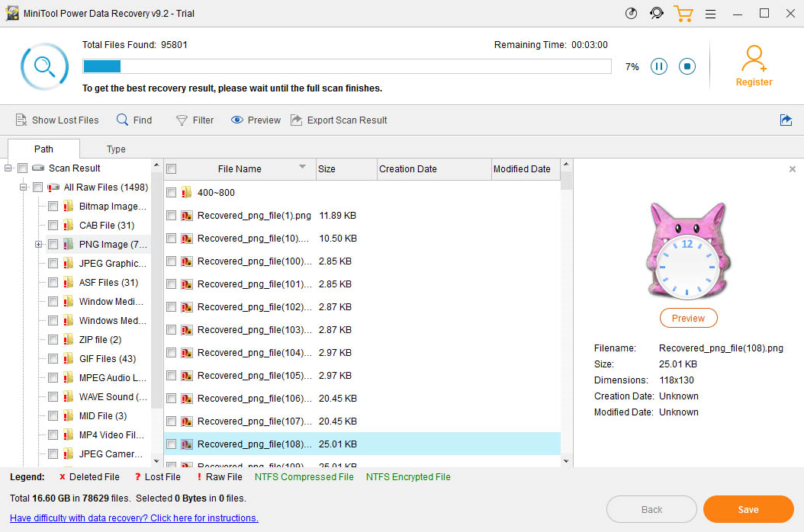The height and width of the screenshot is (532, 804).
Task: Click the Export Scan Result icon
Action: [297, 120]
